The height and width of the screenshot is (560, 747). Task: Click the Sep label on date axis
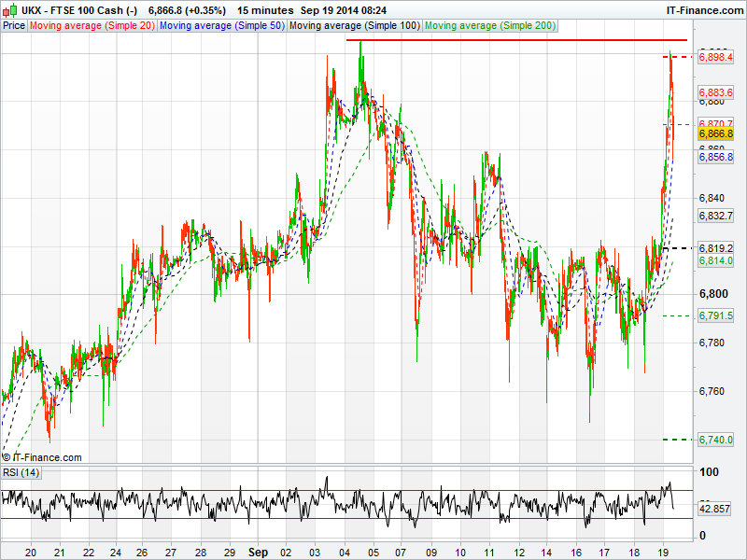pos(259,552)
